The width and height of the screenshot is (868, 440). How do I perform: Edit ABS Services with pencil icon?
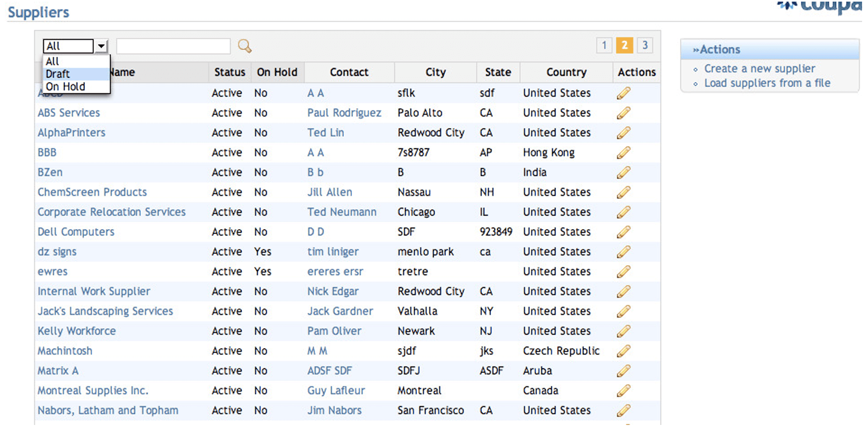[x=624, y=113]
